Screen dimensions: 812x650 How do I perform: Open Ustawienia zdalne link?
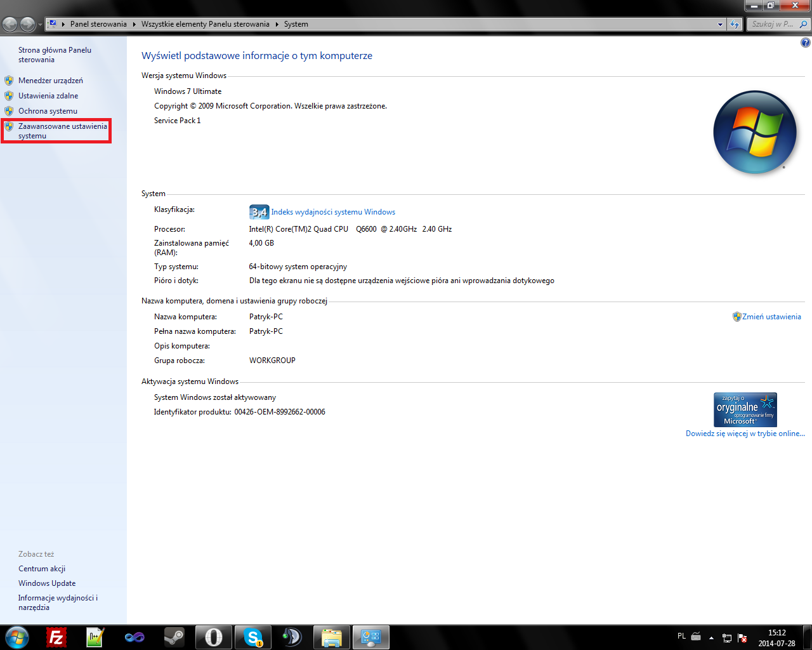[48, 96]
